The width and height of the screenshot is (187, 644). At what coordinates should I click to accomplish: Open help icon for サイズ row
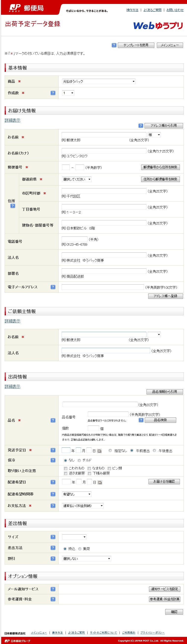click(x=53, y=537)
